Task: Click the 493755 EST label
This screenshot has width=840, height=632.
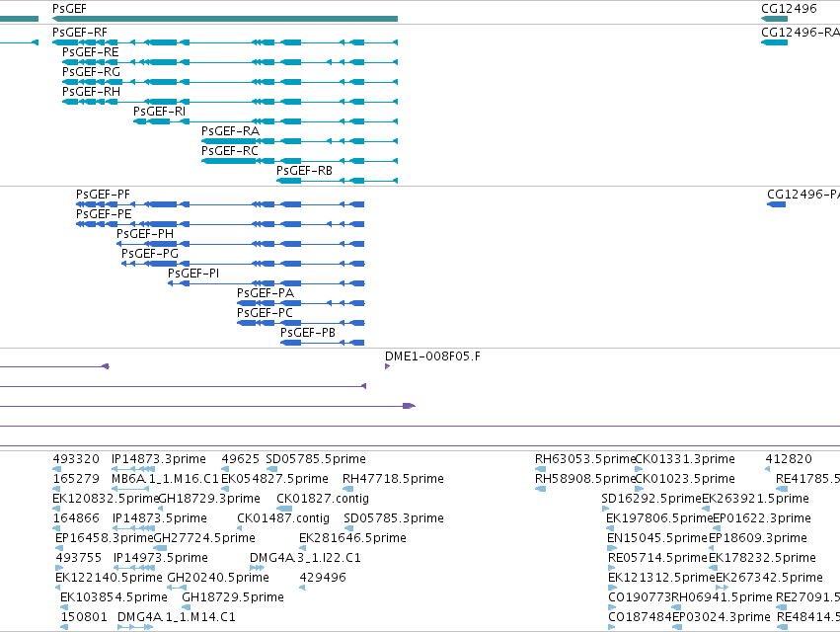Action: (79, 558)
